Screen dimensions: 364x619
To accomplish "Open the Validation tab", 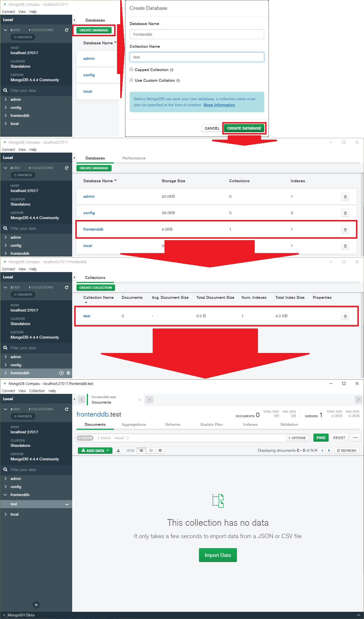I will tap(289, 424).
